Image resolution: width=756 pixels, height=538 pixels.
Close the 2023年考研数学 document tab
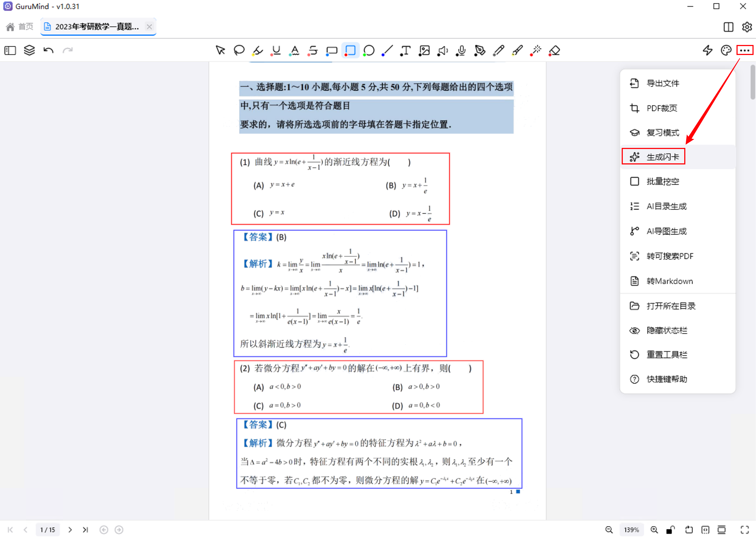pyautogui.click(x=149, y=27)
